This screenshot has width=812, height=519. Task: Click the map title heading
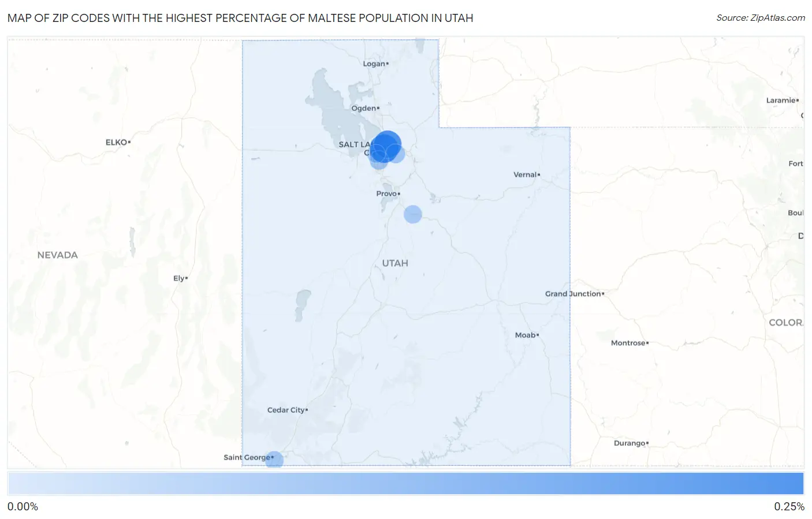[x=240, y=18]
